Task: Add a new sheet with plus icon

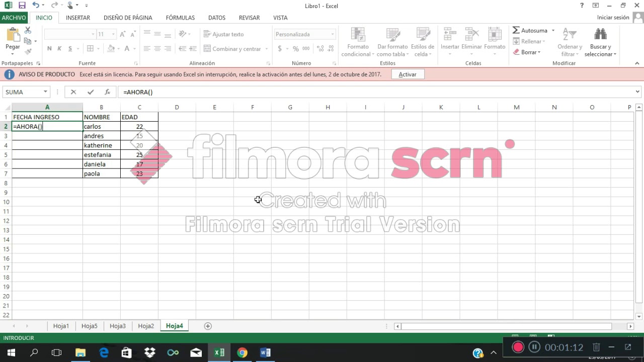Action: 208,326
